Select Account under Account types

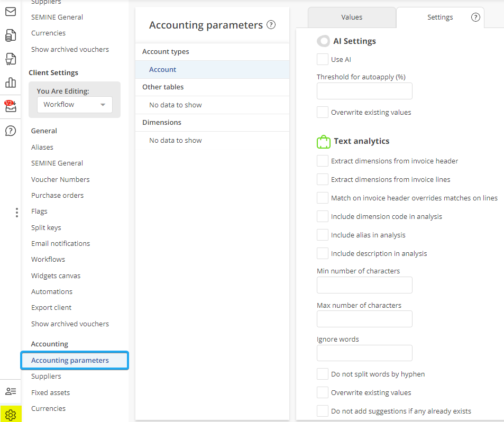click(x=163, y=70)
